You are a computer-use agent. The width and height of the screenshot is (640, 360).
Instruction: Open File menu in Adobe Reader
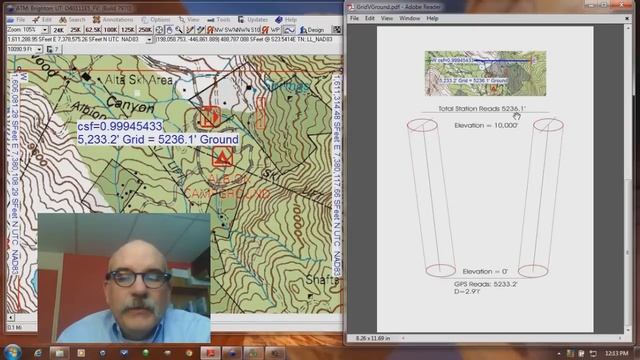(x=354, y=18)
